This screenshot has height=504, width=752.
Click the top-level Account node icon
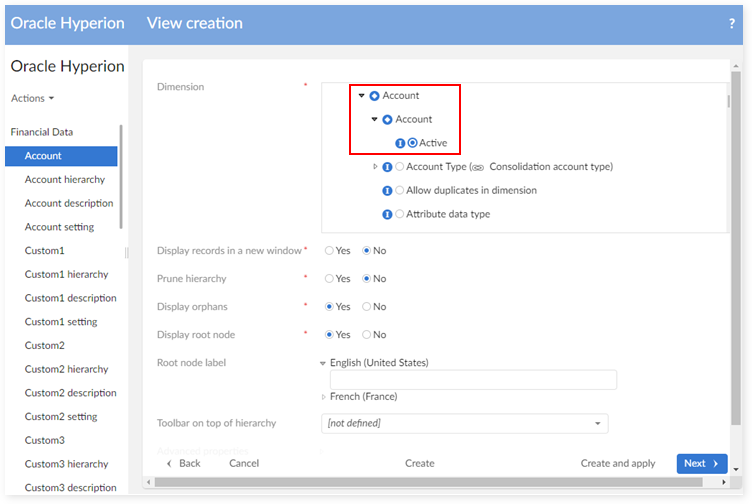pos(374,96)
